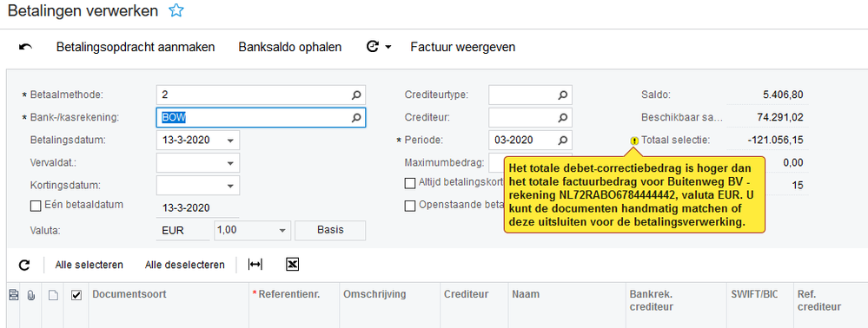Expand the Kortingsdatum dropdown arrow
The image size is (868, 328).
230,186
